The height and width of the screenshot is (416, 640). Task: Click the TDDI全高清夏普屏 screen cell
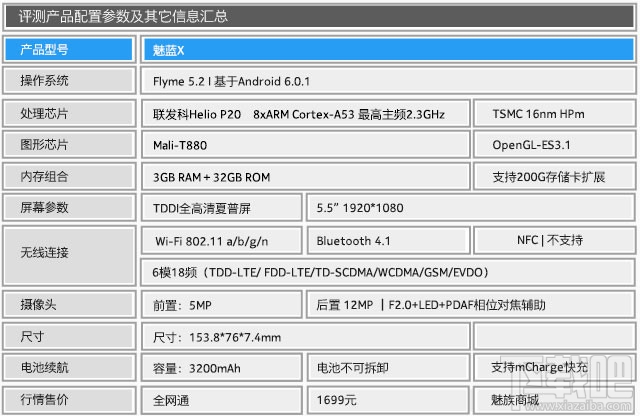[x=220, y=209]
